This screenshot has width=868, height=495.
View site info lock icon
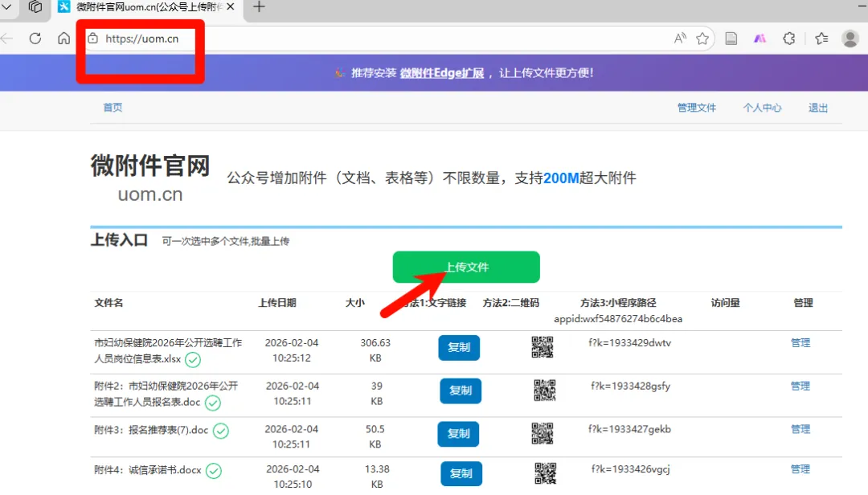point(93,39)
